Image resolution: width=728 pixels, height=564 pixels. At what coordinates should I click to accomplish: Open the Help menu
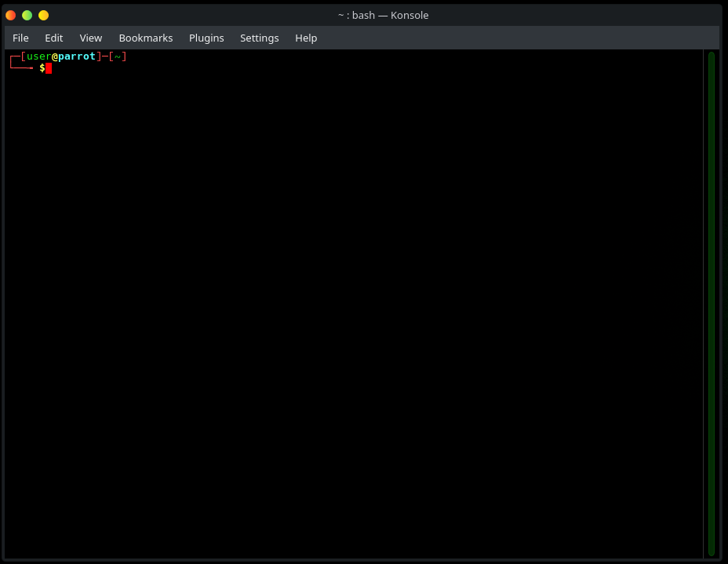(x=306, y=38)
